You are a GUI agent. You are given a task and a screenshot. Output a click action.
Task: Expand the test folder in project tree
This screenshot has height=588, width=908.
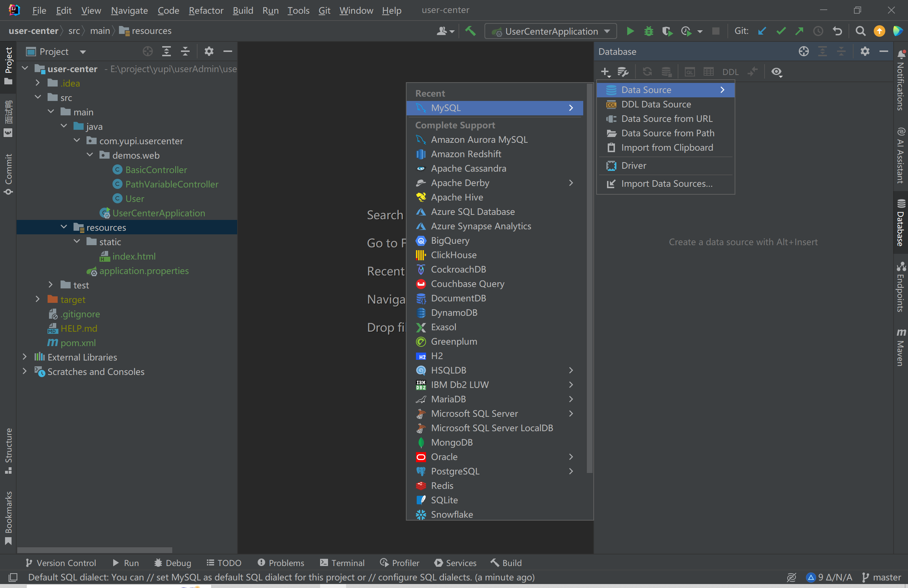pyautogui.click(x=50, y=285)
